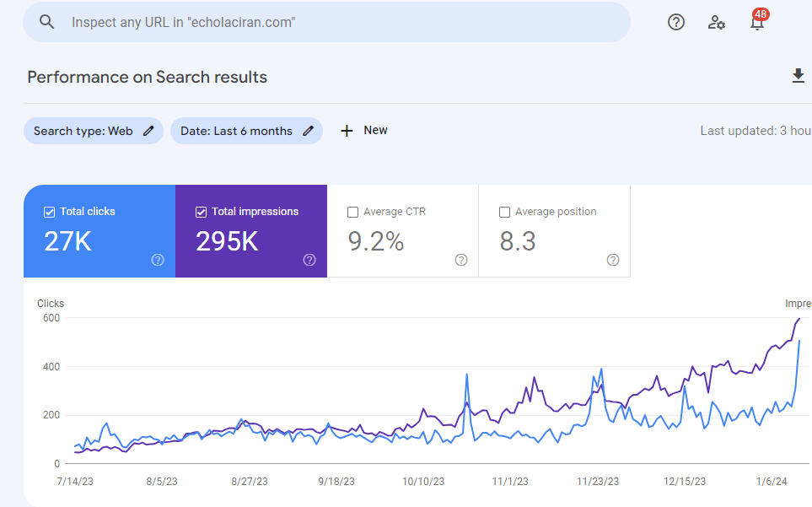Open the Help question mark icon

[675, 22]
